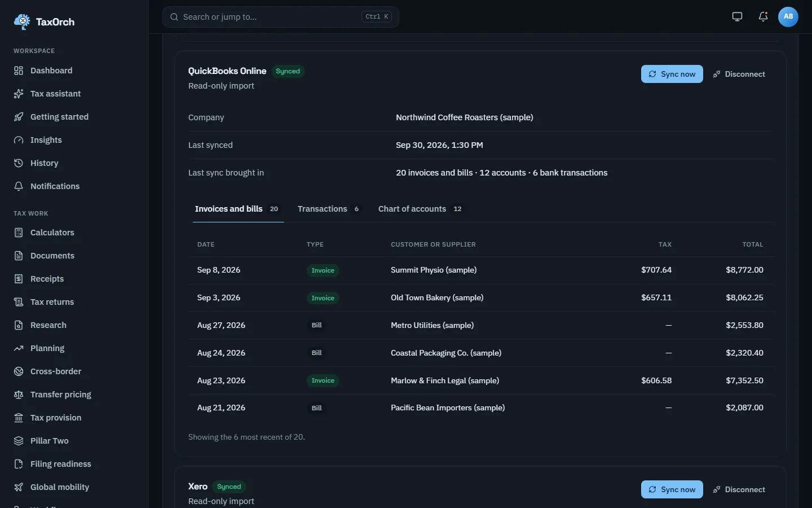Click the Research icon
This screenshot has width=812, height=508.
19,325
